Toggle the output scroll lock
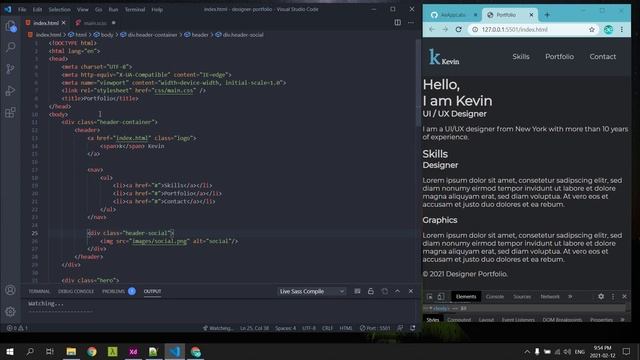This screenshot has width=640, height=360. pyautogui.click(x=371, y=291)
